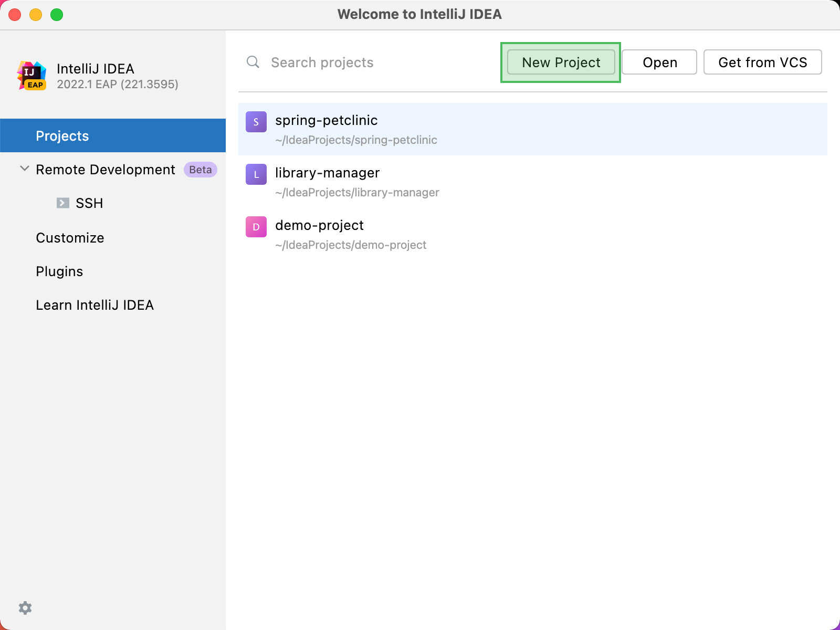Select Remote Development in sidebar
The height and width of the screenshot is (630, 840).
click(x=106, y=170)
